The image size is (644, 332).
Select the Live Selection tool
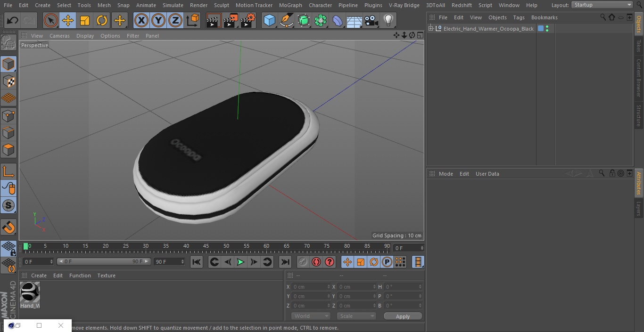(x=51, y=21)
